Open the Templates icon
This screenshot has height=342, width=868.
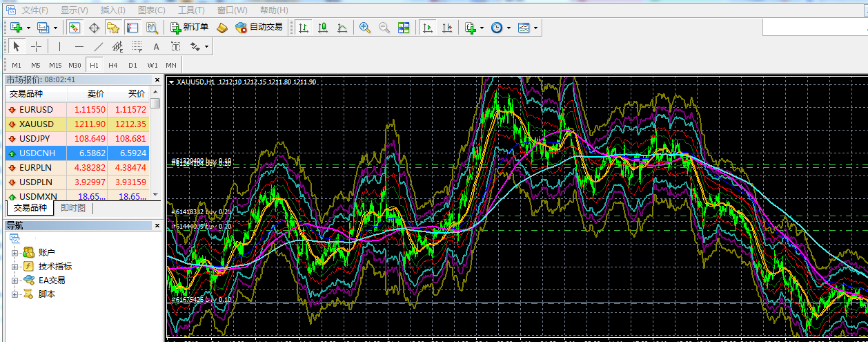click(x=524, y=28)
